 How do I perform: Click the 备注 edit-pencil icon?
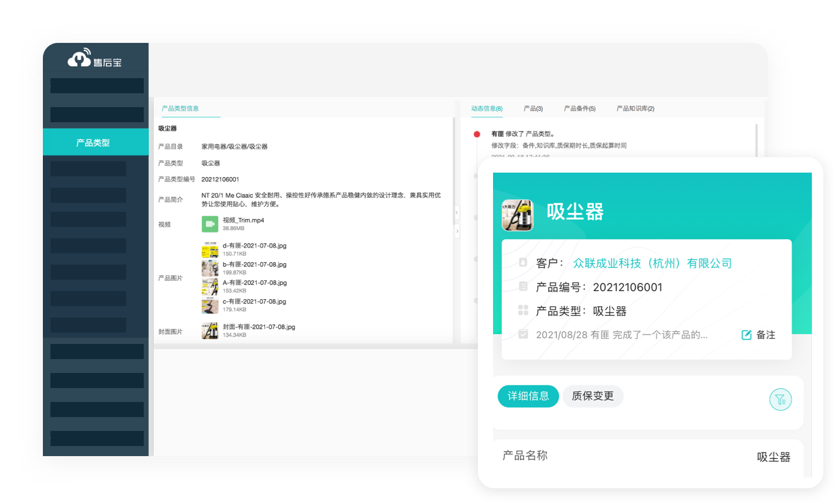tap(745, 335)
